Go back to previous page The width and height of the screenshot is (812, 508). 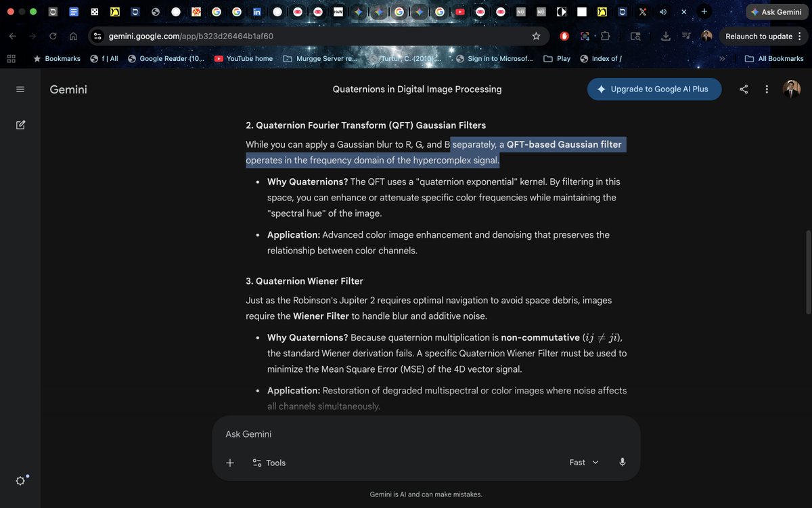[12, 36]
